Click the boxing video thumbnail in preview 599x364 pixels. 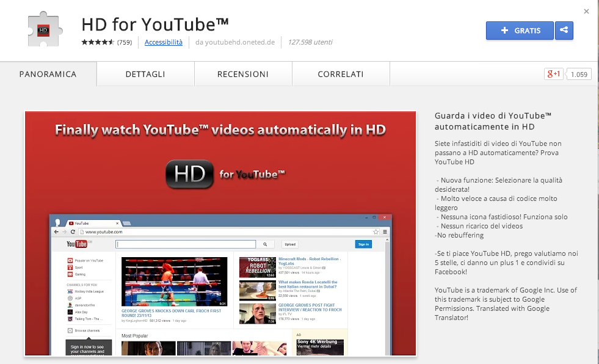pos(174,282)
